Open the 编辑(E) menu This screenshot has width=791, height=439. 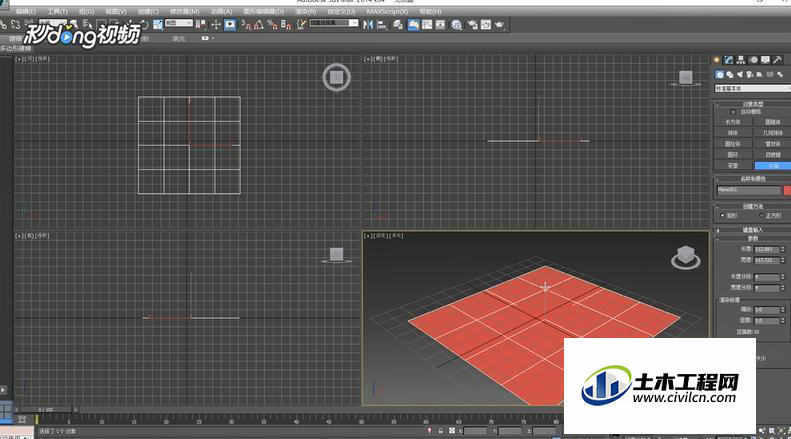tap(25, 11)
